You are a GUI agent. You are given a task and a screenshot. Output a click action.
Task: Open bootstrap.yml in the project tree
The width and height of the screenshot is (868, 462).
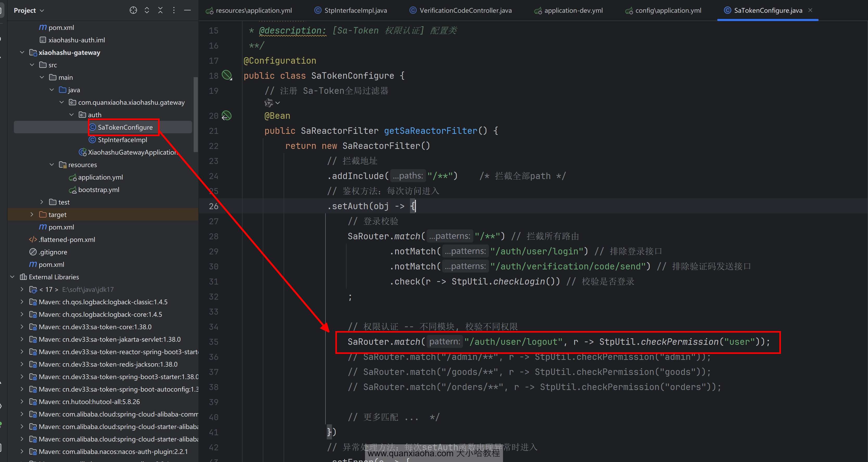[x=98, y=190]
